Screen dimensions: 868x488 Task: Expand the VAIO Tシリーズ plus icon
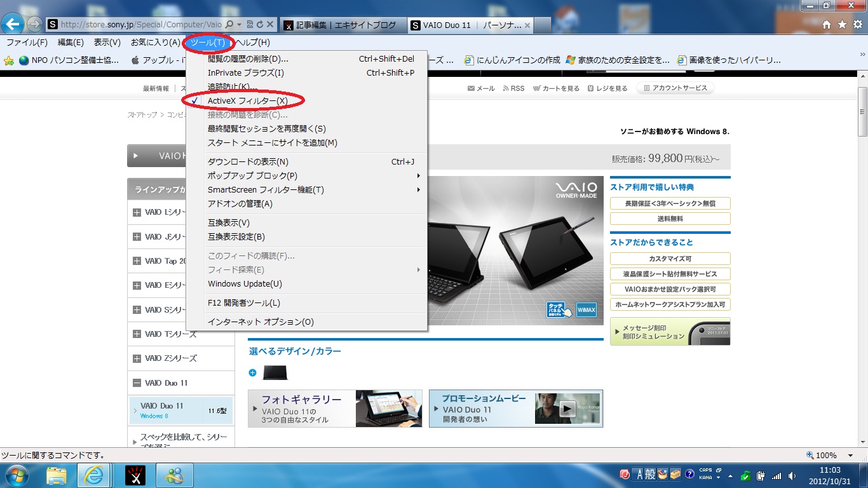(137, 334)
